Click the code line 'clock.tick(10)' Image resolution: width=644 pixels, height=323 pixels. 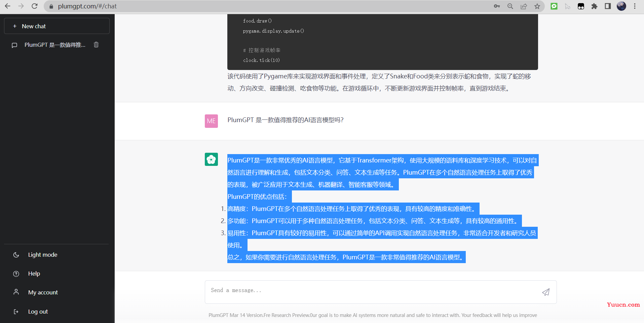261,60
